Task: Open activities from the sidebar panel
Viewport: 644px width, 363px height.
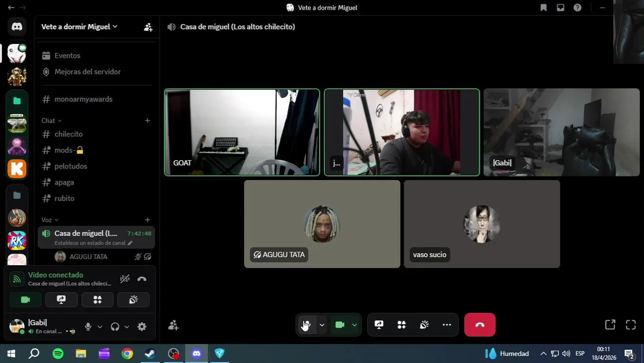Action: tap(98, 299)
